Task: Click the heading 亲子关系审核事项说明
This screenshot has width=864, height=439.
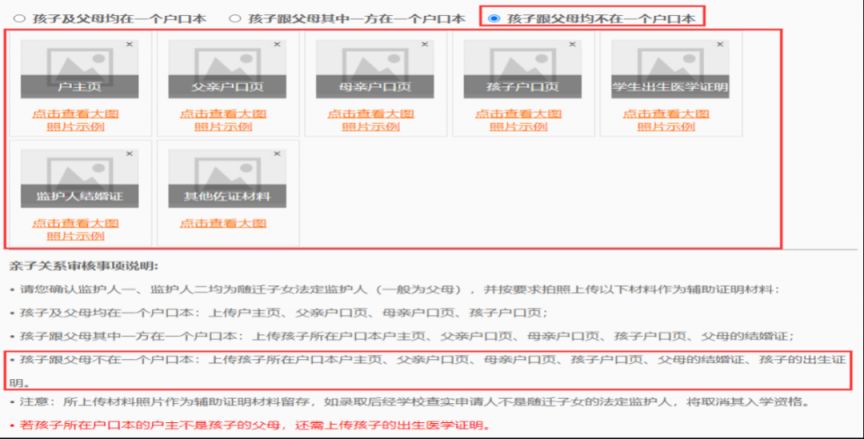Action: pyautogui.click(x=84, y=267)
